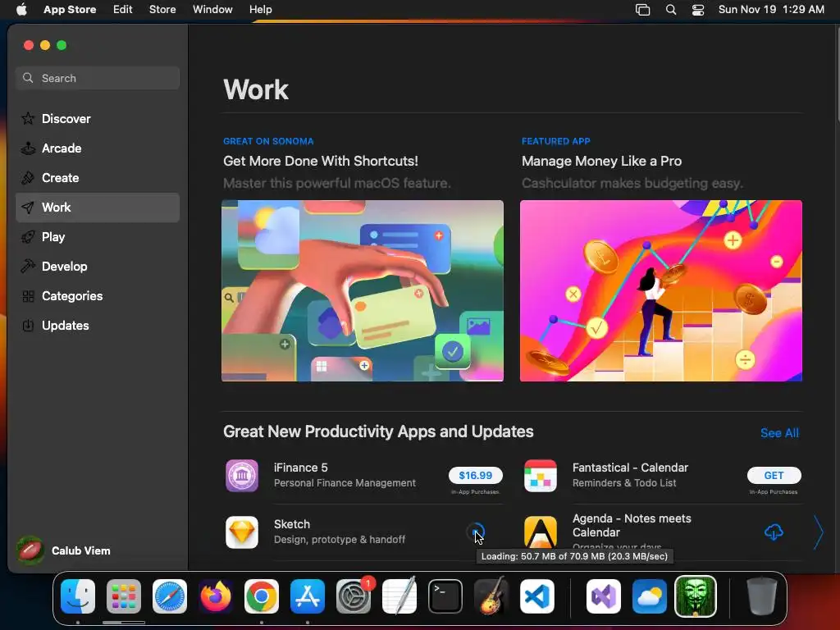Launch Google Chrome from the Dock
The height and width of the screenshot is (630, 840).
[262, 596]
